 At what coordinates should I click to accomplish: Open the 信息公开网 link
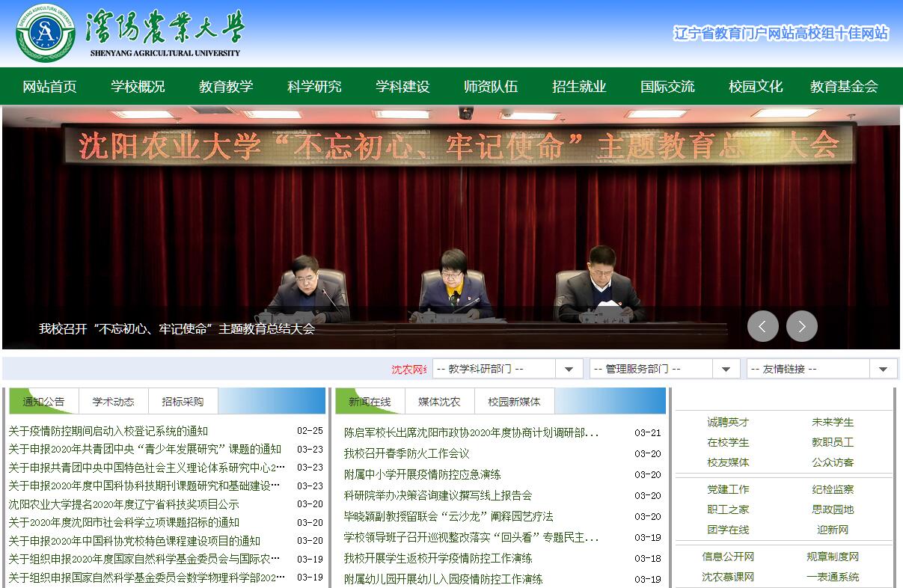point(728,557)
